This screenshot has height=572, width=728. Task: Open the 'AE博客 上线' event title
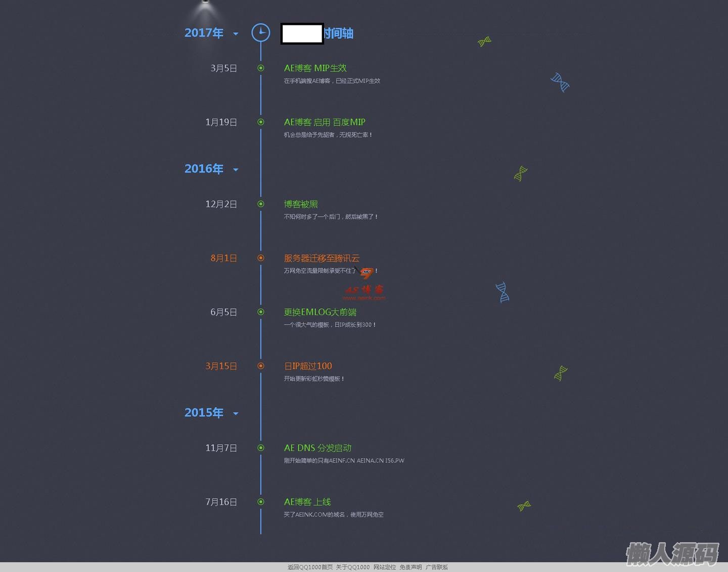(307, 502)
